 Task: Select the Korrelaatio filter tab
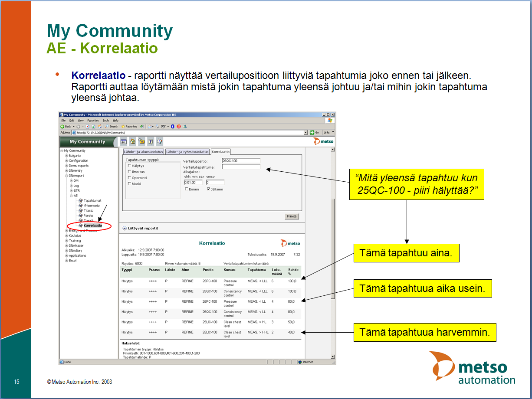pyautogui.click(x=221, y=152)
